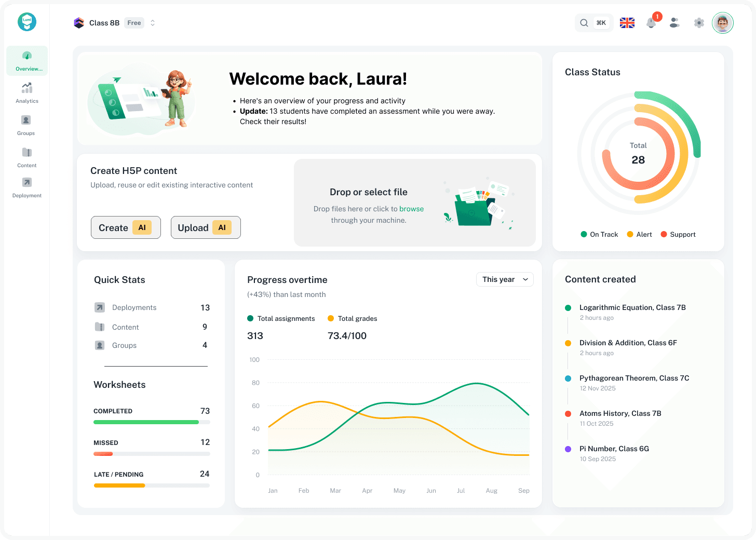Screen dimensions: 756x540
Task: Open Pythagorean Theorem, Class 7C item
Action: [x=634, y=378]
